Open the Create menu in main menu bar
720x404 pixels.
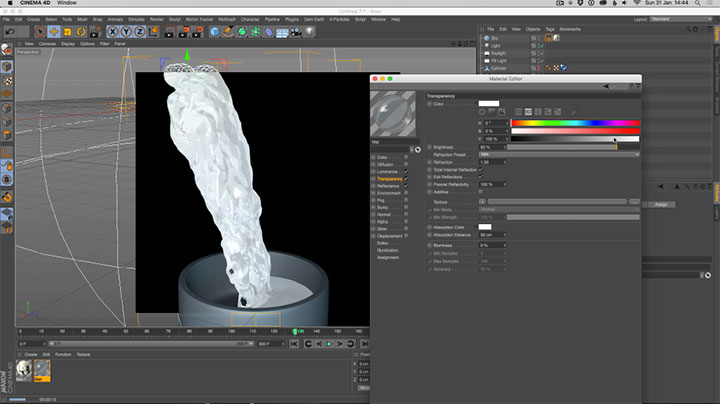[34, 19]
